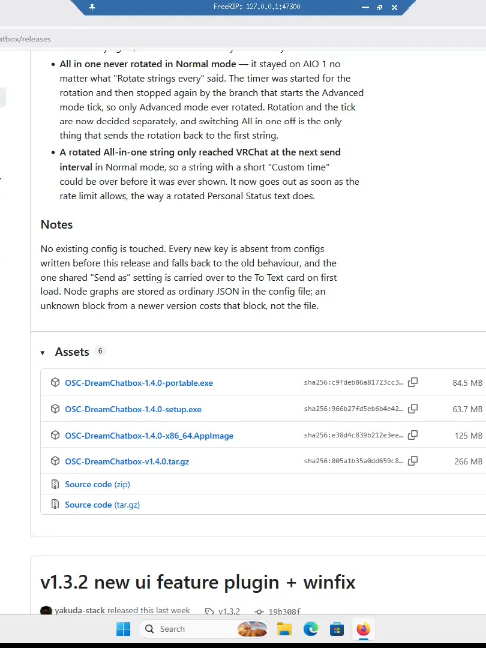The image size is (486, 648).
Task: Open File Explorer from the taskbar
Action: [x=284, y=629]
